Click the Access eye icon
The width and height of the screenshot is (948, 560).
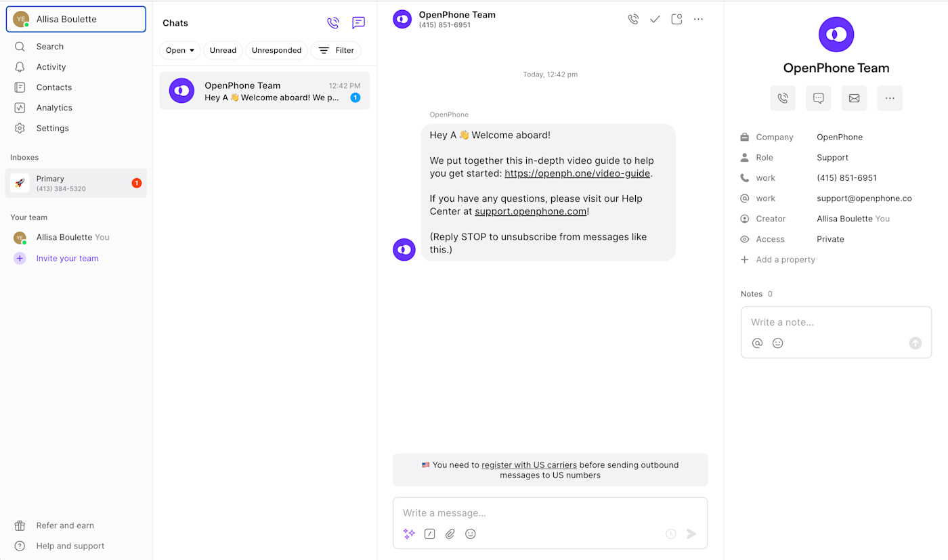tap(745, 239)
